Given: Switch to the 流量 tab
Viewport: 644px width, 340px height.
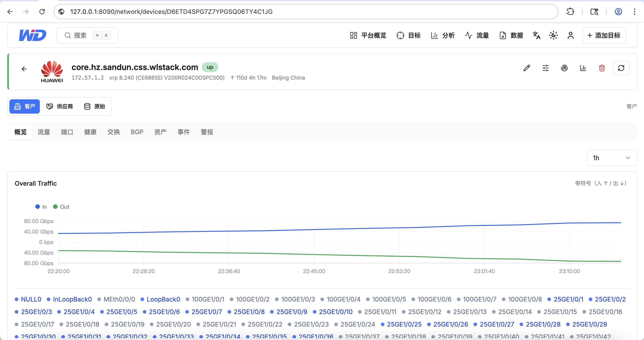Looking at the screenshot, I should [x=44, y=132].
